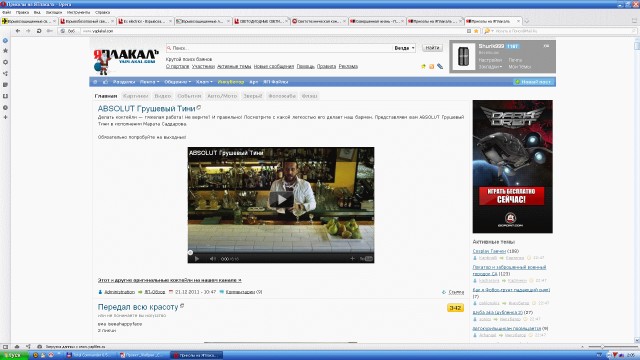Screen dimensions: 640x360
Task: Open the Windows Пуск start button
Action: pyautogui.click(x=14, y=356)
